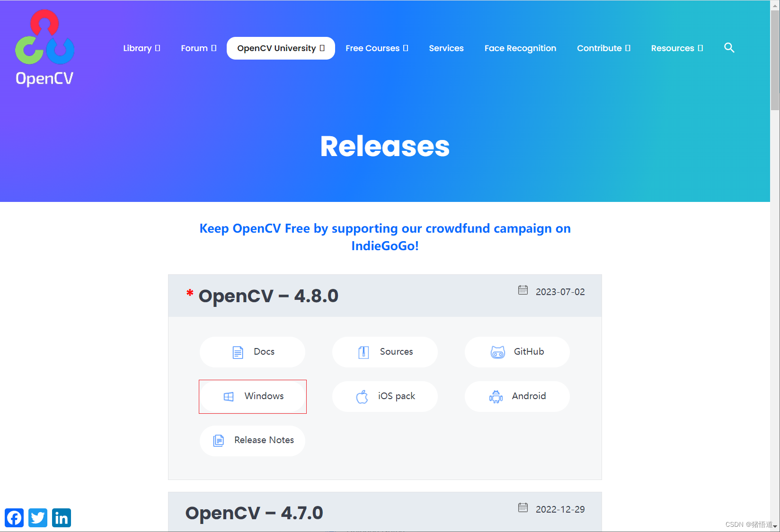Expand the Forum menu

point(199,48)
